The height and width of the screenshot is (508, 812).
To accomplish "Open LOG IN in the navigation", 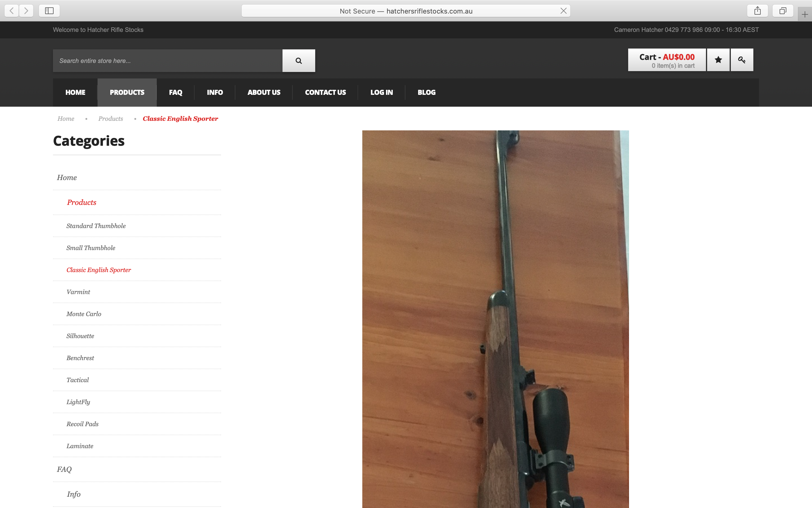I will pyautogui.click(x=381, y=92).
